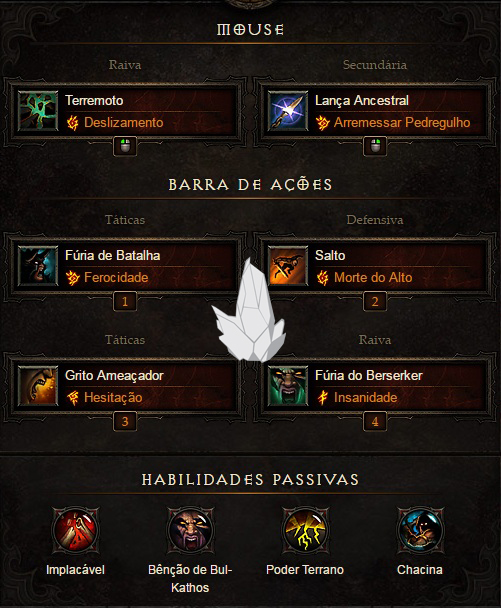Select the Lança Ancestral spear icon

click(288, 111)
